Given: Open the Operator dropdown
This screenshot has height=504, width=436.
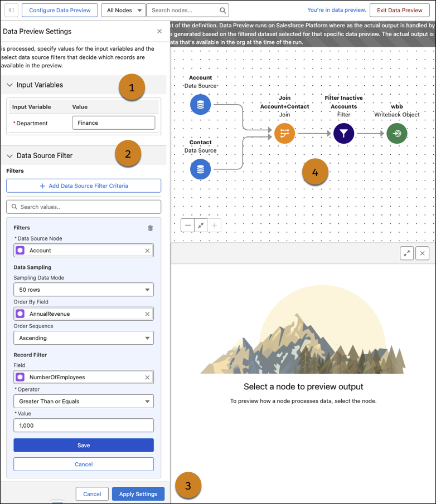Looking at the screenshot, I should click(84, 401).
